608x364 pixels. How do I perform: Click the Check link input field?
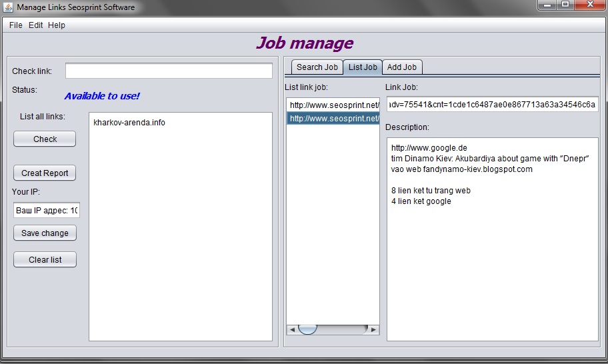[169, 71]
